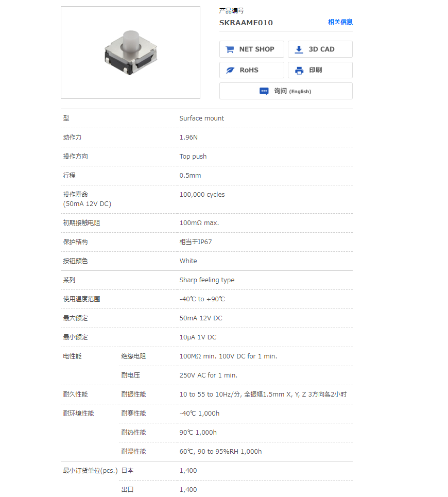Image resolution: width=448 pixels, height=497 pixels.
Task: Click the 100,000 cycles value
Action: 202,195
